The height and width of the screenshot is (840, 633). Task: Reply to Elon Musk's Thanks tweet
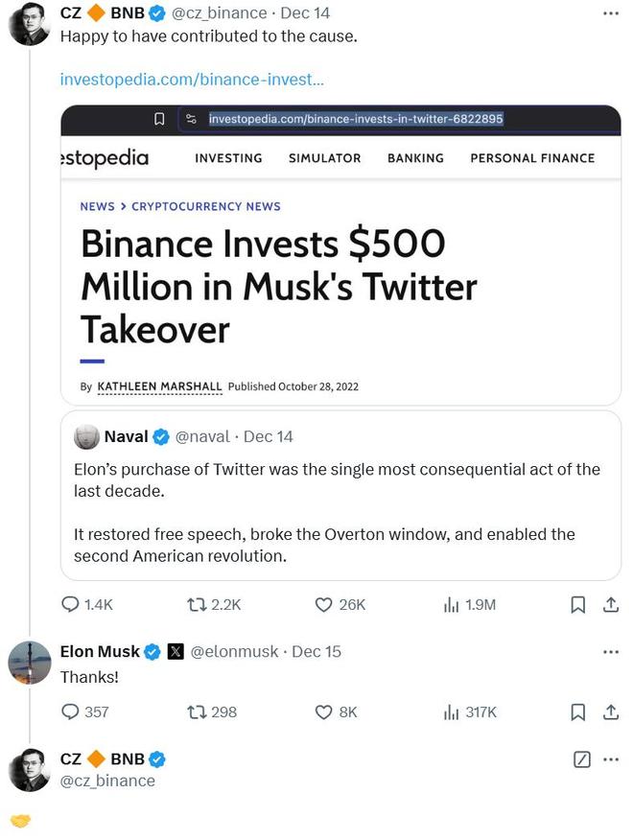pyautogui.click(x=70, y=712)
